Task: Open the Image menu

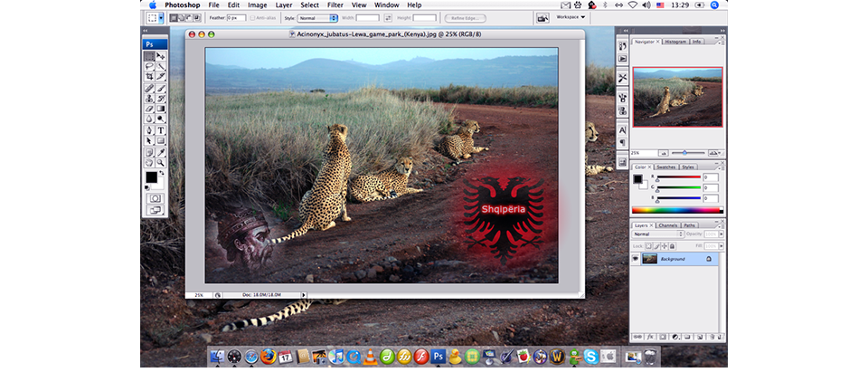Action: [258, 5]
